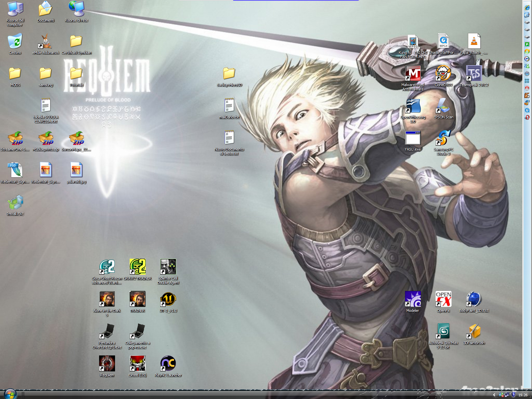
Task: Select MSBlueprints.zip archive
Action: click(46, 141)
